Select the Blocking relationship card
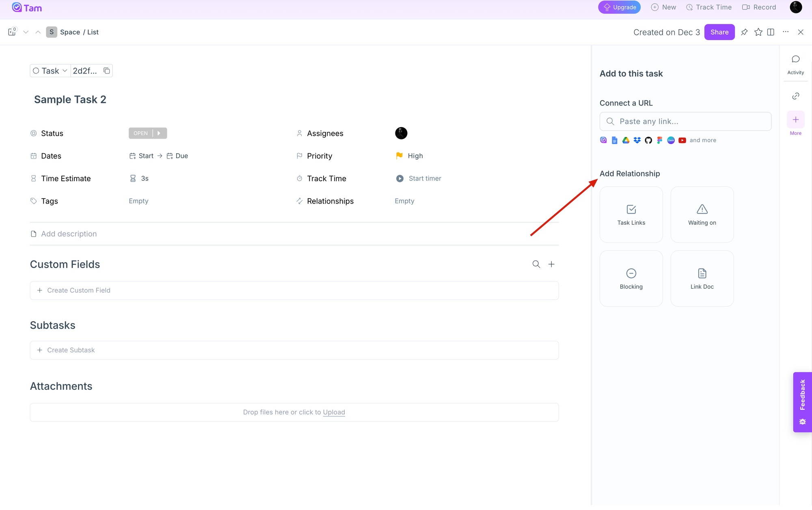This screenshot has height=510, width=812. 631,278
